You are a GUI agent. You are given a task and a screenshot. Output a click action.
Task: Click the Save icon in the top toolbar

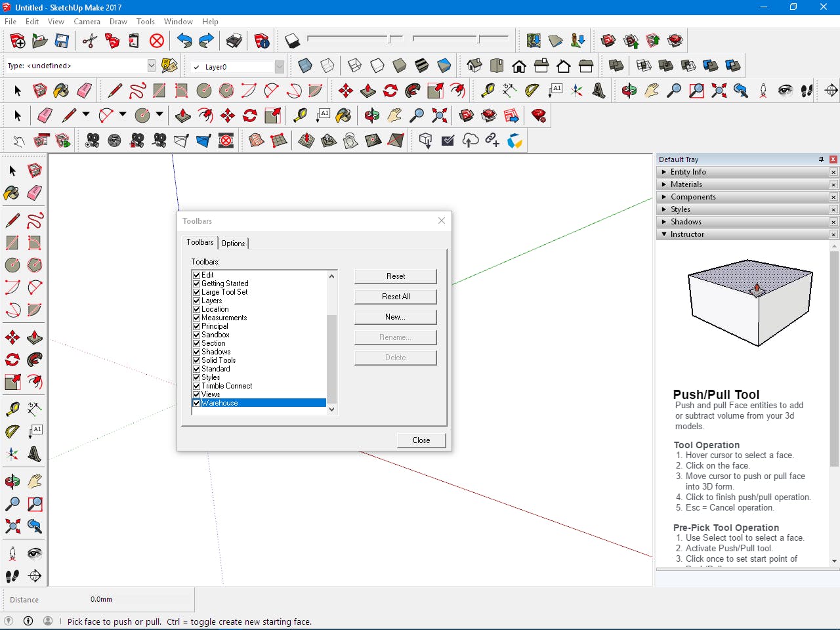click(x=62, y=41)
